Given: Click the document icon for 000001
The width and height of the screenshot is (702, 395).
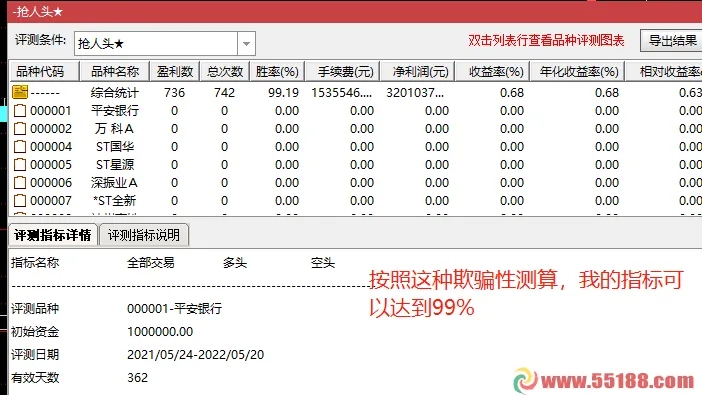Looking at the screenshot, I should point(20,111).
